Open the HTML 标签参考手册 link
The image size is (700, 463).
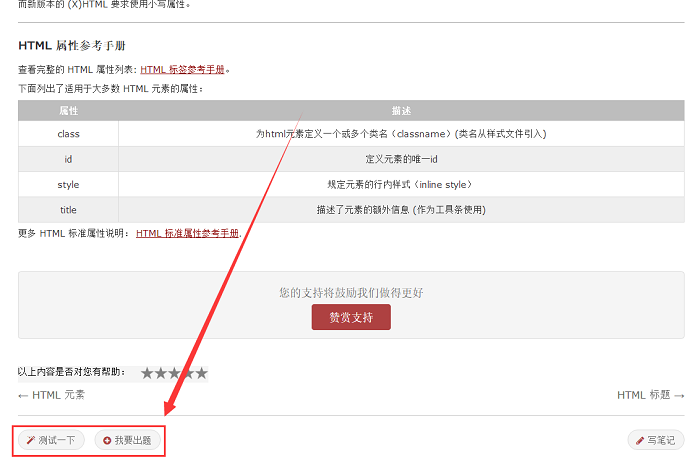tap(183, 70)
